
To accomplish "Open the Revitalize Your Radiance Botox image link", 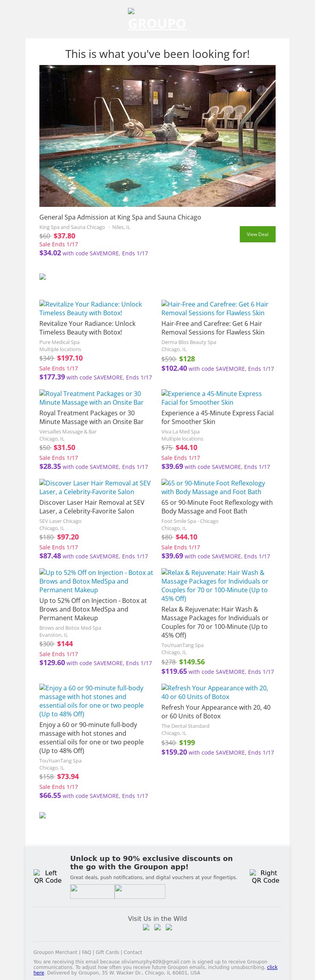I will point(91,309).
